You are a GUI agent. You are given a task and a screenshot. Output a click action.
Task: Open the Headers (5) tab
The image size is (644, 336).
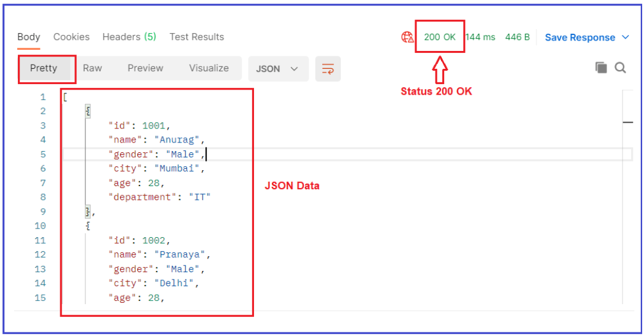(129, 37)
